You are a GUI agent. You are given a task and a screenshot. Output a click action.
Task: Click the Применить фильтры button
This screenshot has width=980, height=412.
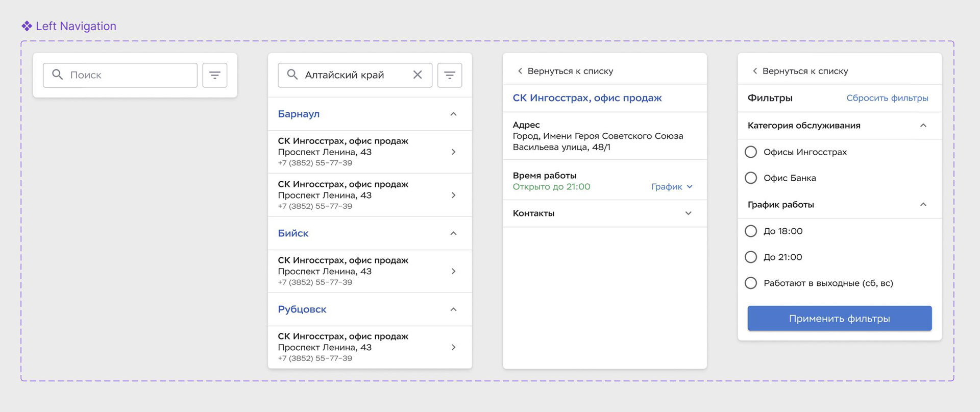click(x=840, y=319)
